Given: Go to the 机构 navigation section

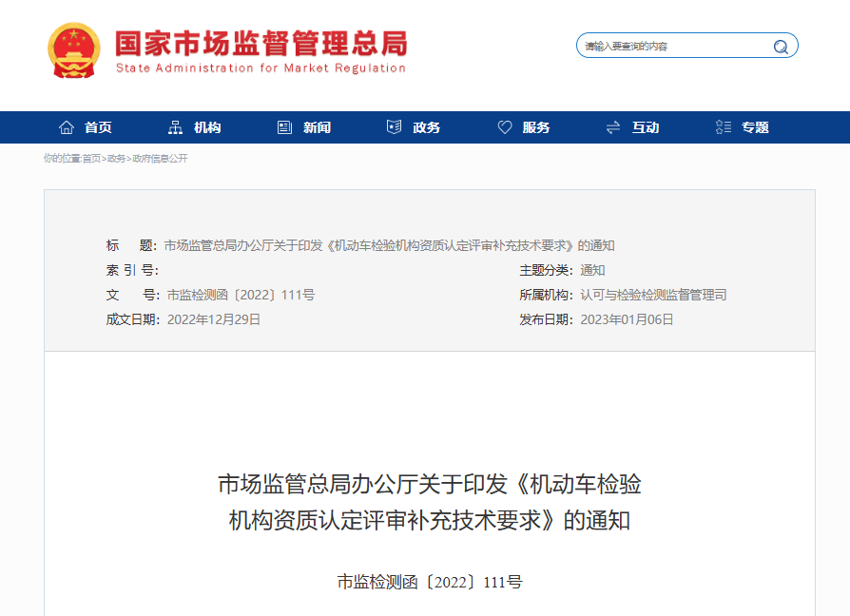Looking at the screenshot, I should 207,127.
